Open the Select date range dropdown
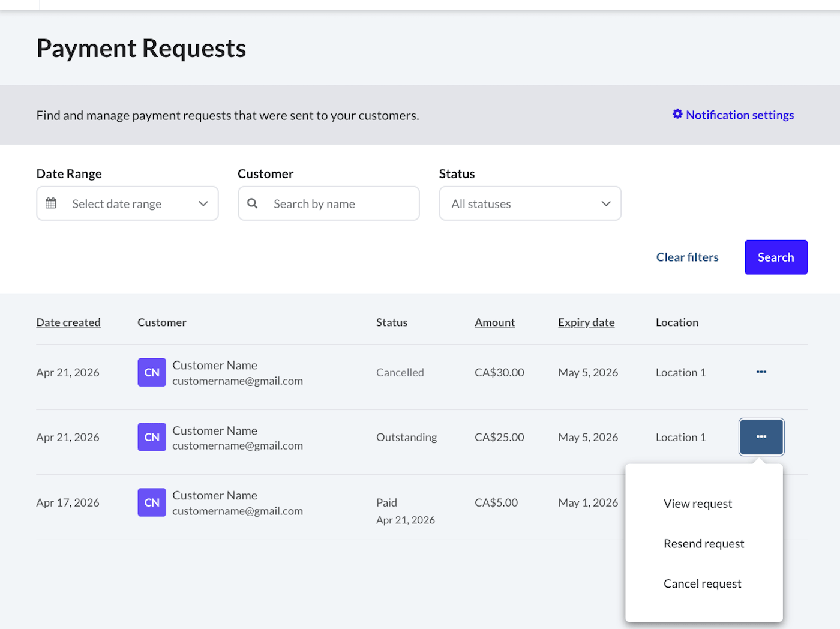 127,203
